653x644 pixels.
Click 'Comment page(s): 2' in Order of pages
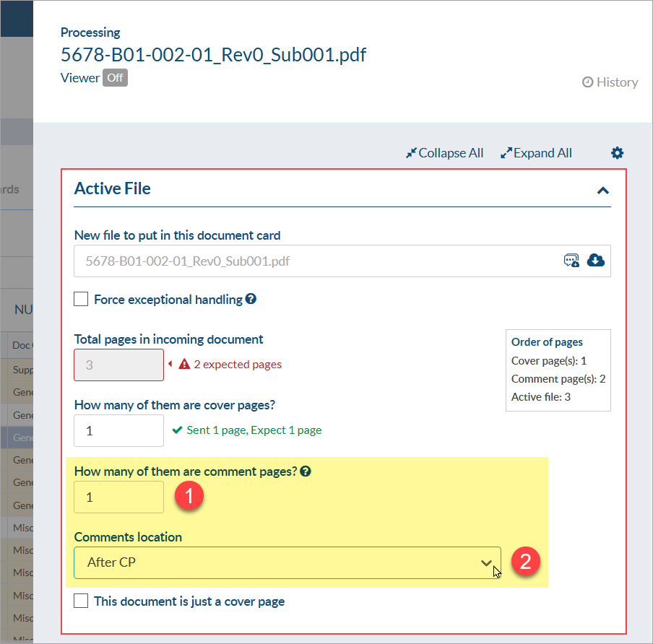click(558, 379)
